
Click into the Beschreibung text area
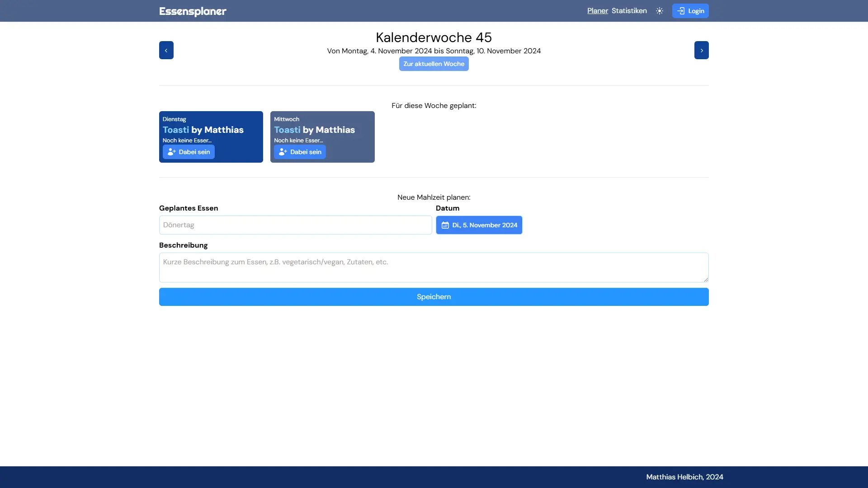click(x=434, y=267)
